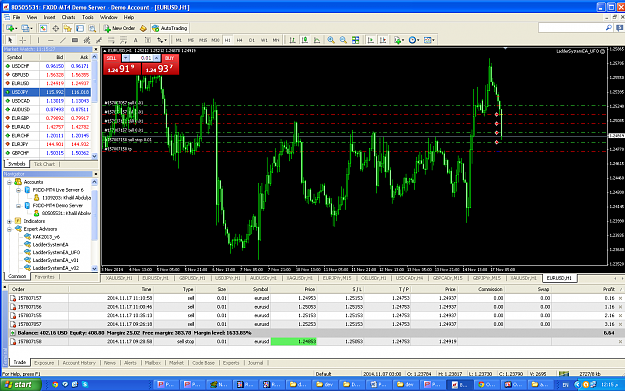Open the Profiles toolbar icon

pos(26,28)
